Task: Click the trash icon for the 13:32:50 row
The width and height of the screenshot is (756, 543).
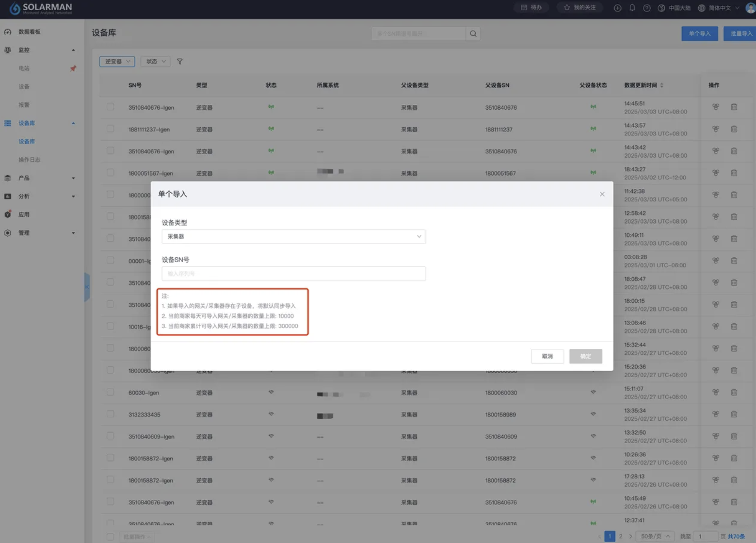Action: 734,436
